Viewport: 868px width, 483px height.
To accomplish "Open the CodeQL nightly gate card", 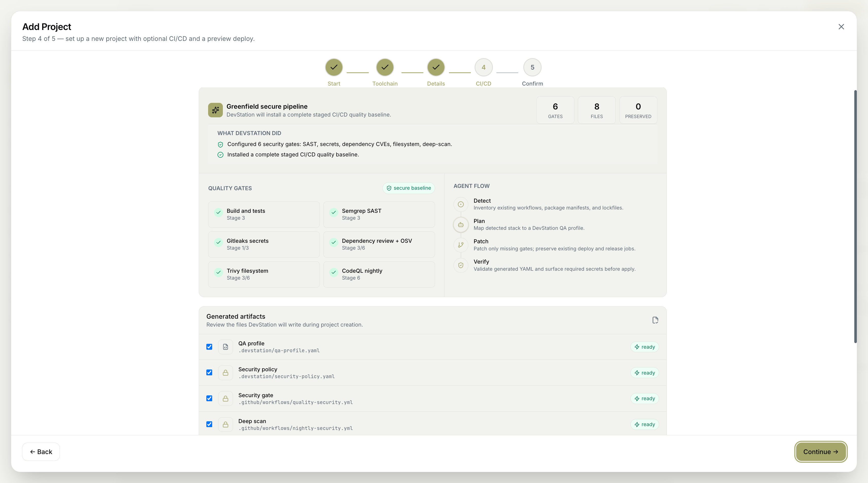I will (379, 274).
